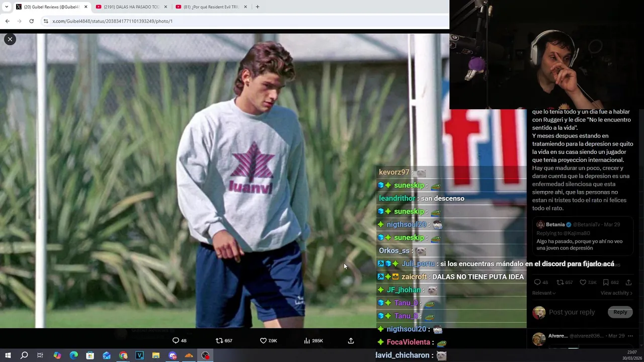
Task: Open a new browser tab
Action: click(257, 7)
